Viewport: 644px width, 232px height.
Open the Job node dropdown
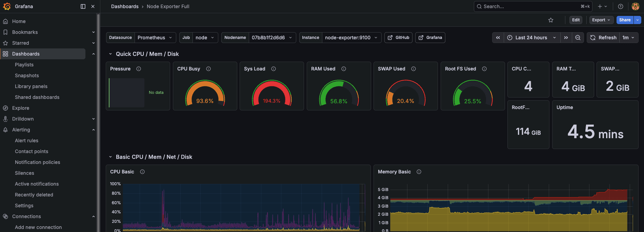(x=205, y=38)
